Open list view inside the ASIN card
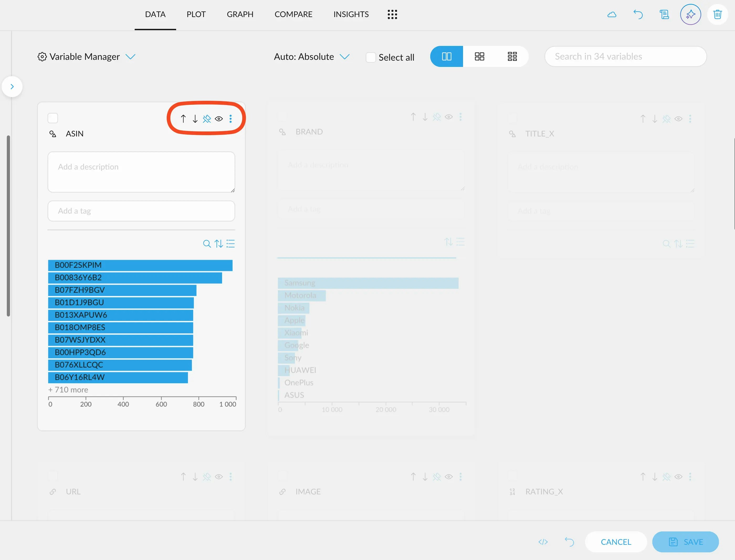This screenshot has width=735, height=560. [231, 244]
